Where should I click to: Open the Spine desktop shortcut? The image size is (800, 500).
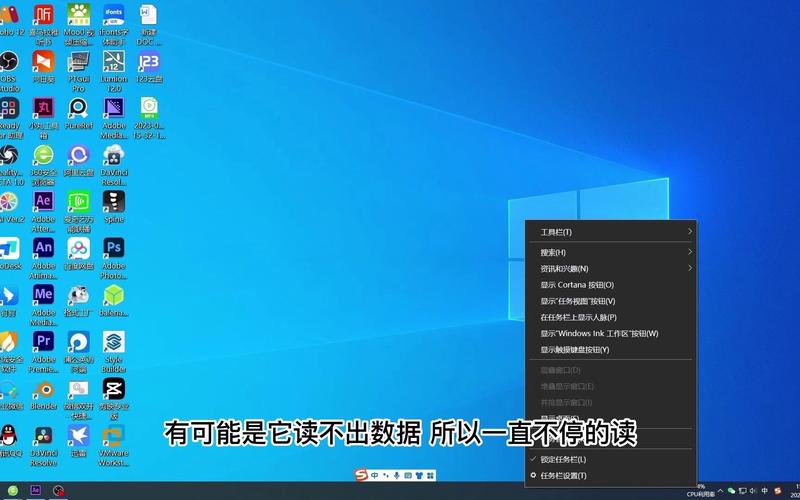coord(113,207)
